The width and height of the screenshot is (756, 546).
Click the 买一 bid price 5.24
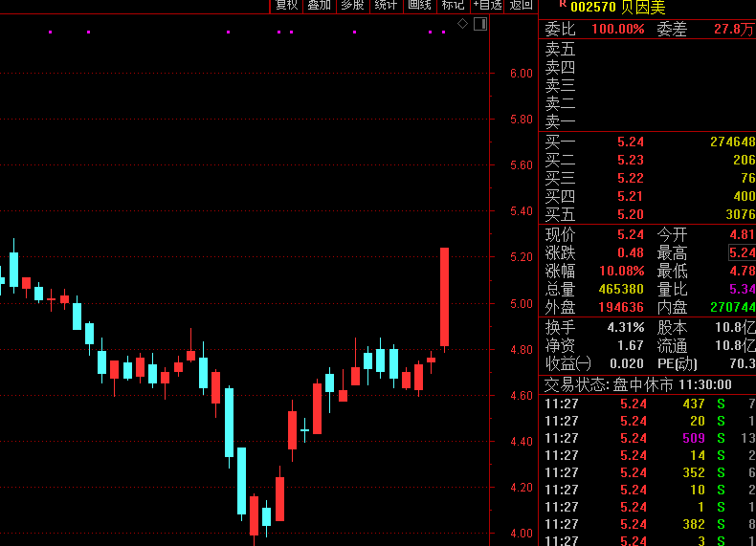point(631,142)
